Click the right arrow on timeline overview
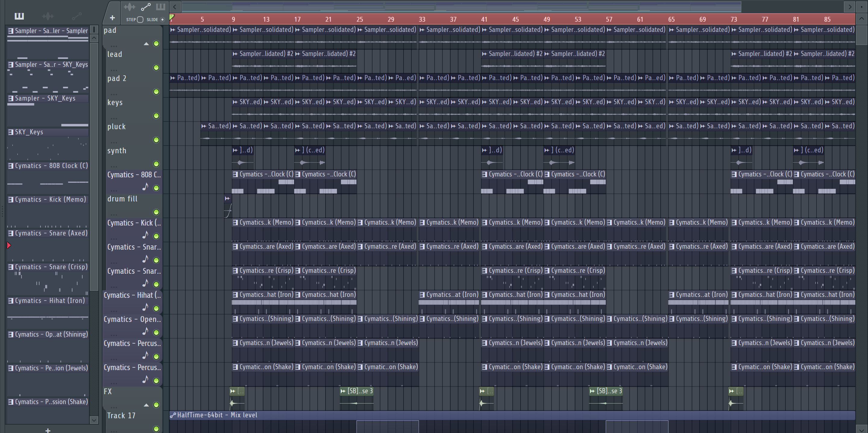The width and height of the screenshot is (868, 433). pos(850,7)
